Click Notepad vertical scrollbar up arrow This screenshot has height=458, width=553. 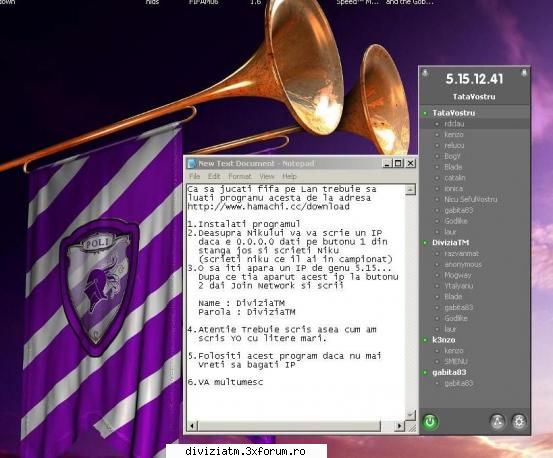point(410,190)
